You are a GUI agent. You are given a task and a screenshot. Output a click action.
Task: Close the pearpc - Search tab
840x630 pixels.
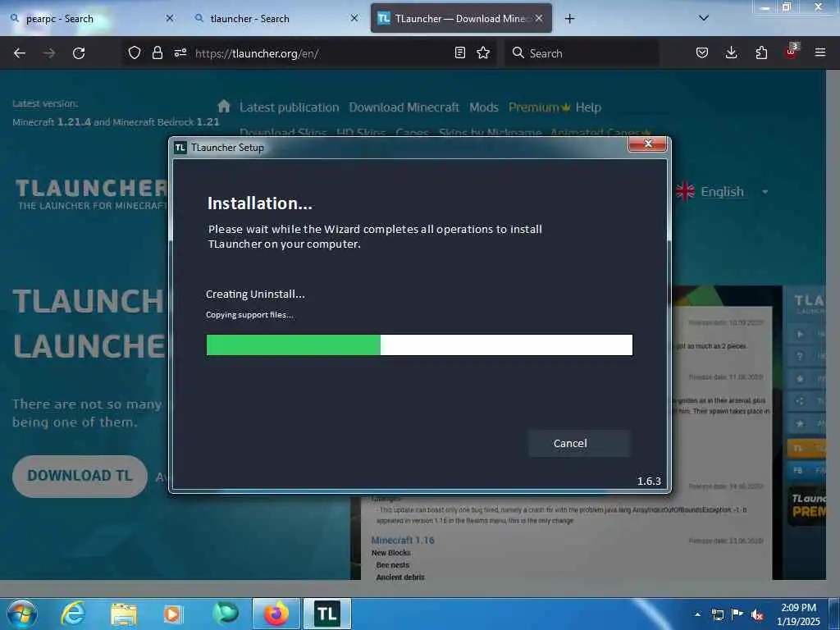(169, 18)
